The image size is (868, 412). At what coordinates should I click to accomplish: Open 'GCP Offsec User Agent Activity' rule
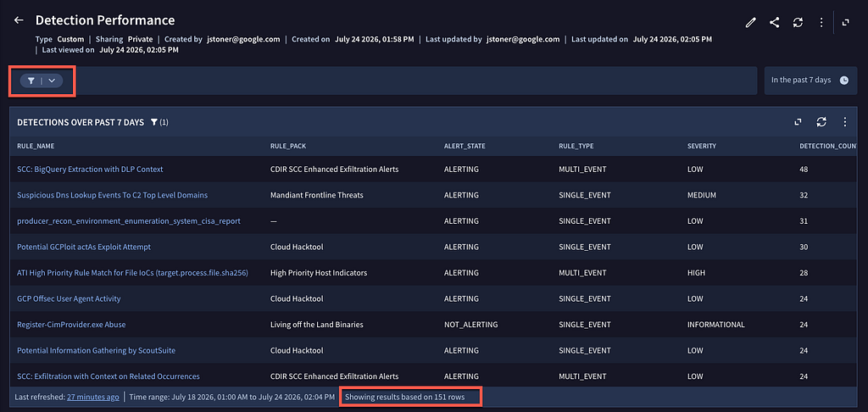(x=69, y=298)
